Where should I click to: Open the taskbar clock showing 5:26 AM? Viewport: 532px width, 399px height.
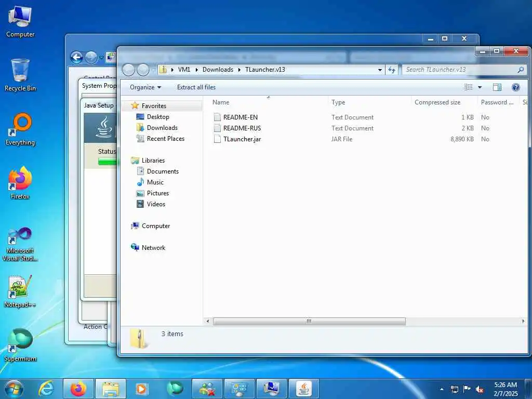coord(506,389)
